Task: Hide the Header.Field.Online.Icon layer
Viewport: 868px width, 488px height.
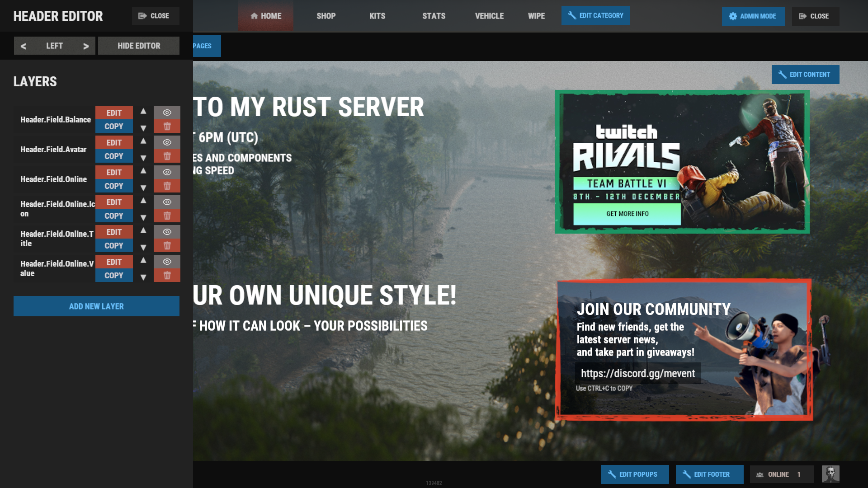Action: 167,202
